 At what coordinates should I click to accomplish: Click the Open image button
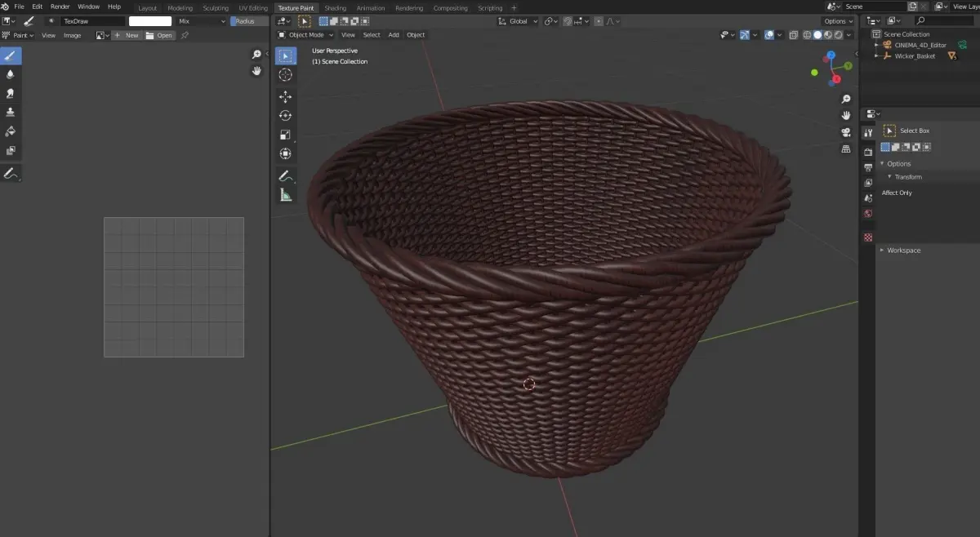point(160,35)
